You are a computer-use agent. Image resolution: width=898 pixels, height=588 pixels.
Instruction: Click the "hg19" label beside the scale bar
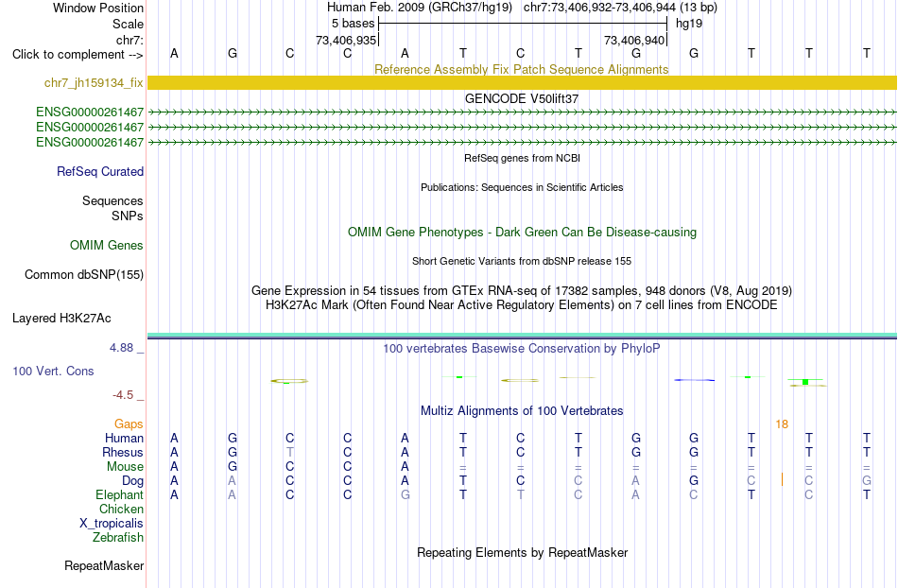(x=689, y=24)
